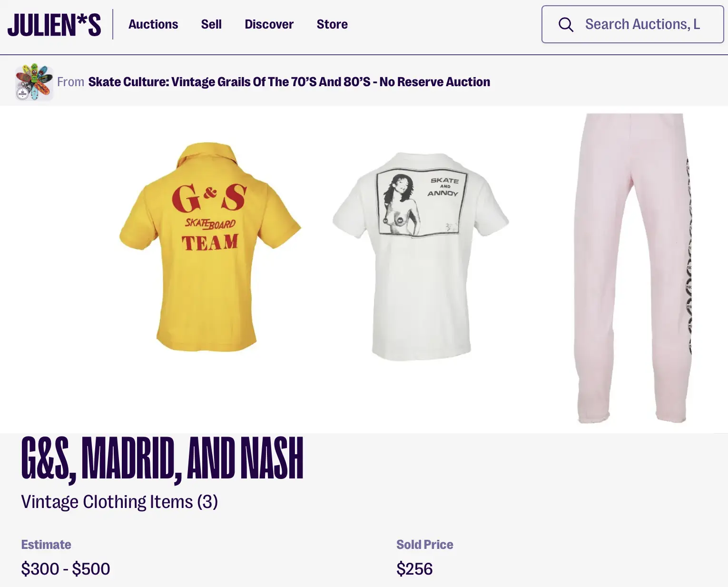Viewport: 728px width, 587px height.
Task: Click the word From before the auction name
Action: [70, 82]
